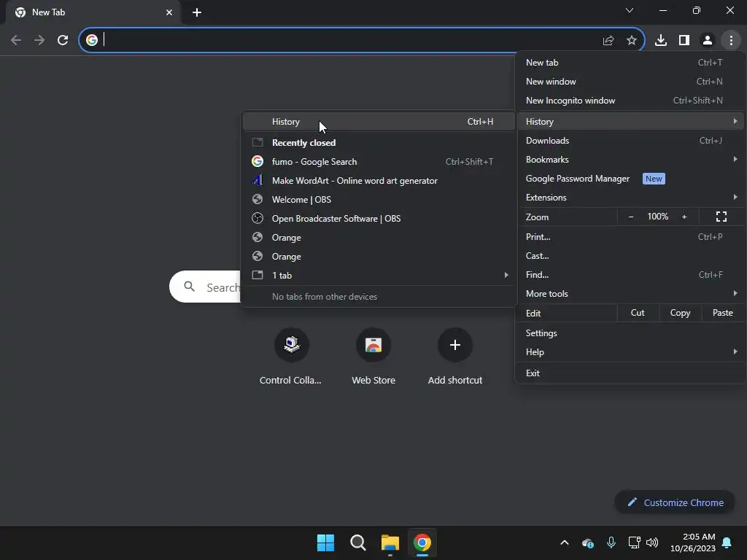The height and width of the screenshot is (560, 747).
Task: Open Chrome Settings
Action: (x=631, y=332)
